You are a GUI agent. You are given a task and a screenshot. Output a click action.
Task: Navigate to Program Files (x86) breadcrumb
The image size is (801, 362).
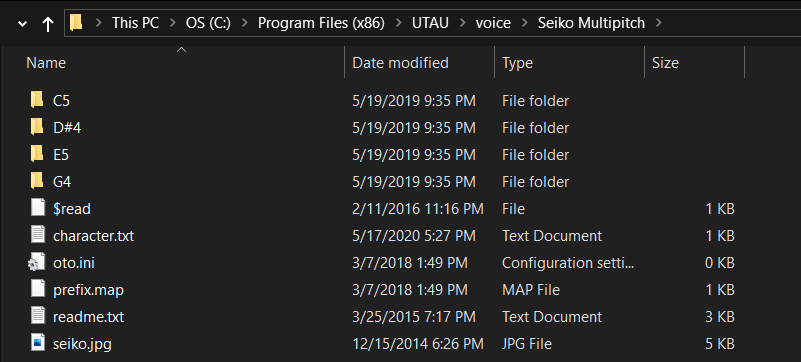(x=321, y=23)
